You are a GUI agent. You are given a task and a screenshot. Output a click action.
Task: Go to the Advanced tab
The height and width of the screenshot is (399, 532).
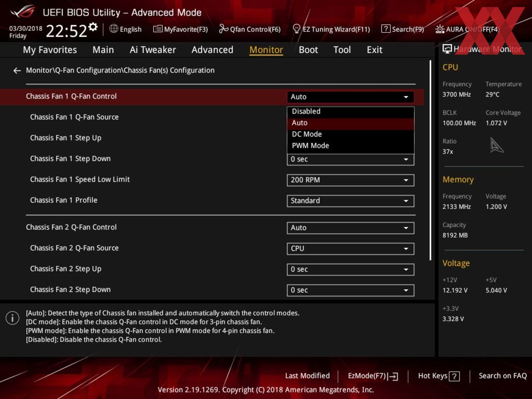click(212, 50)
